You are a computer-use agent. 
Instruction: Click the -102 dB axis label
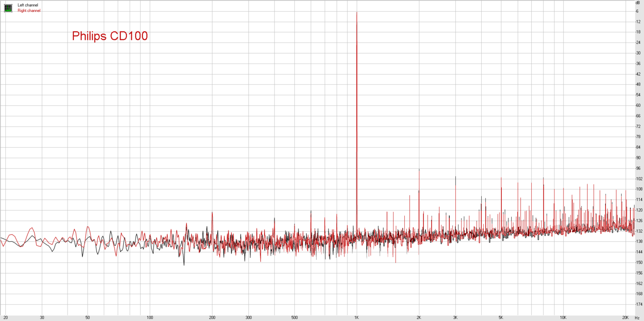point(639,179)
